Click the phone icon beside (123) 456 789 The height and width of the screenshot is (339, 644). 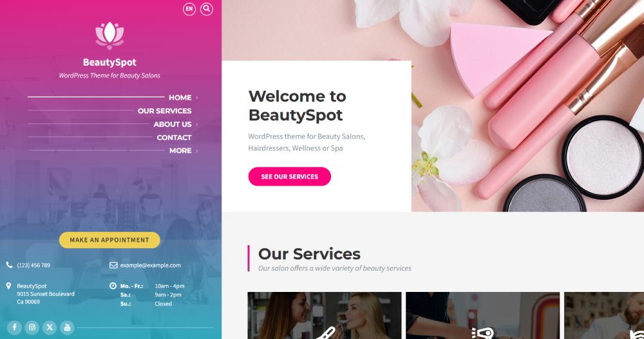coord(10,265)
